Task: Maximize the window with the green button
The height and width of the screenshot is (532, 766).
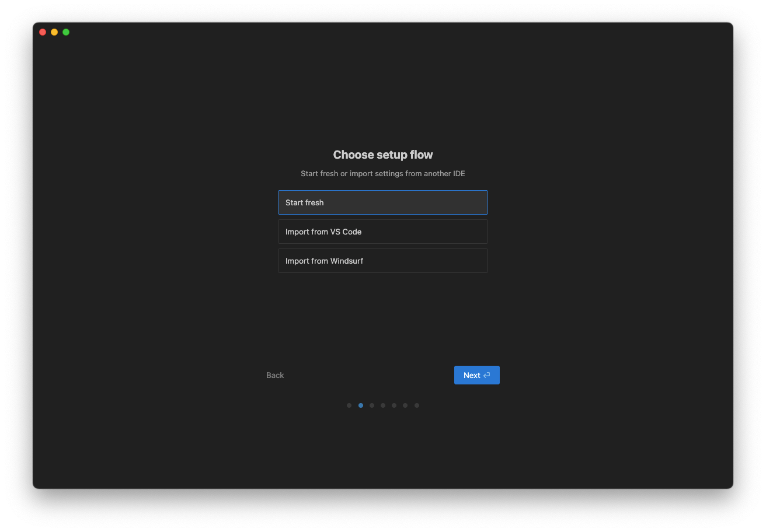Action: (66, 32)
